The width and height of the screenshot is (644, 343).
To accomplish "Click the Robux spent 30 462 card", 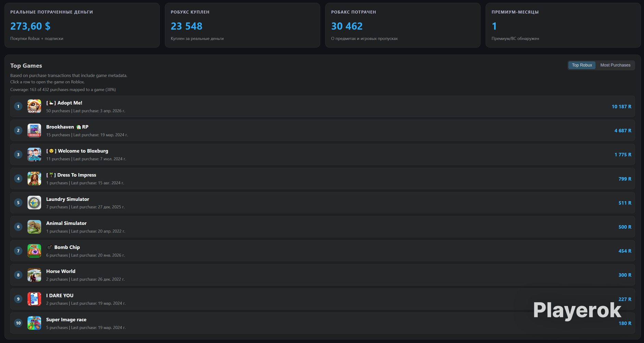I will (x=403, y=25).
